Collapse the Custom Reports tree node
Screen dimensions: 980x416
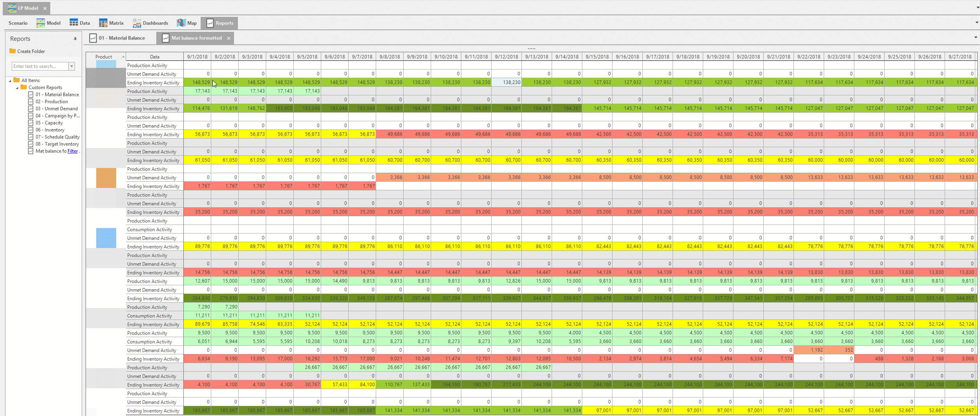17,88
